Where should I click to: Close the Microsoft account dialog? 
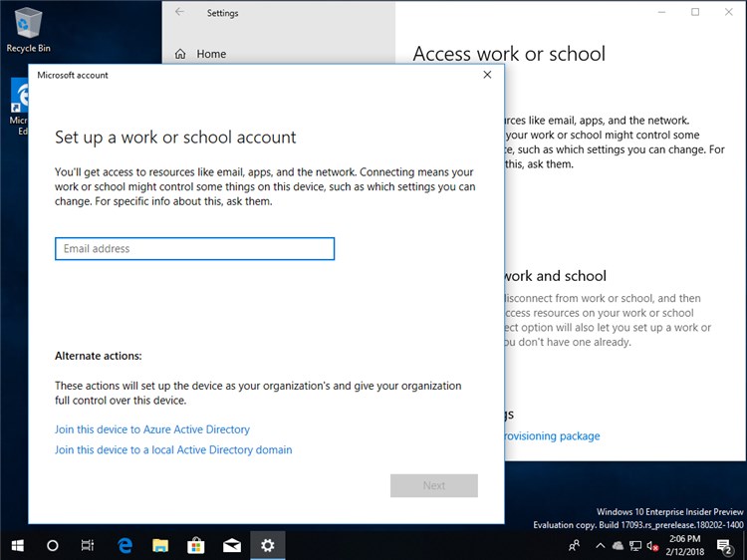(487, 75)
